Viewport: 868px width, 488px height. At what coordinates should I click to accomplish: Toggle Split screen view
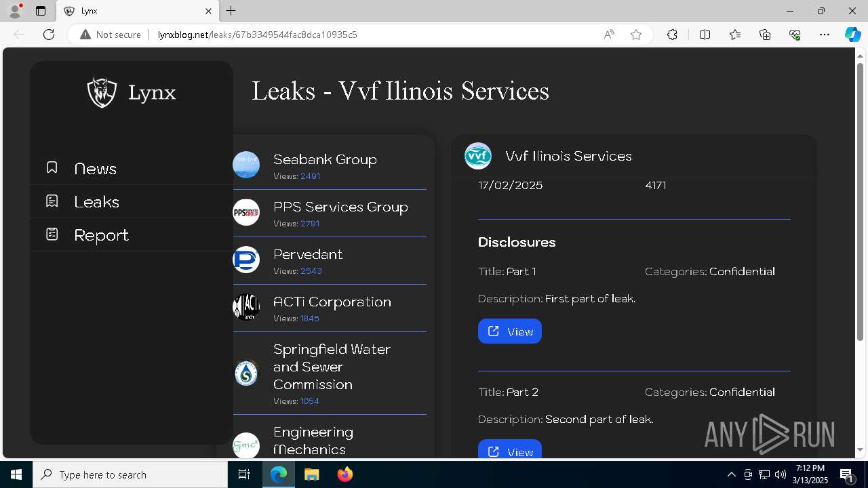(x=705, y=35)
